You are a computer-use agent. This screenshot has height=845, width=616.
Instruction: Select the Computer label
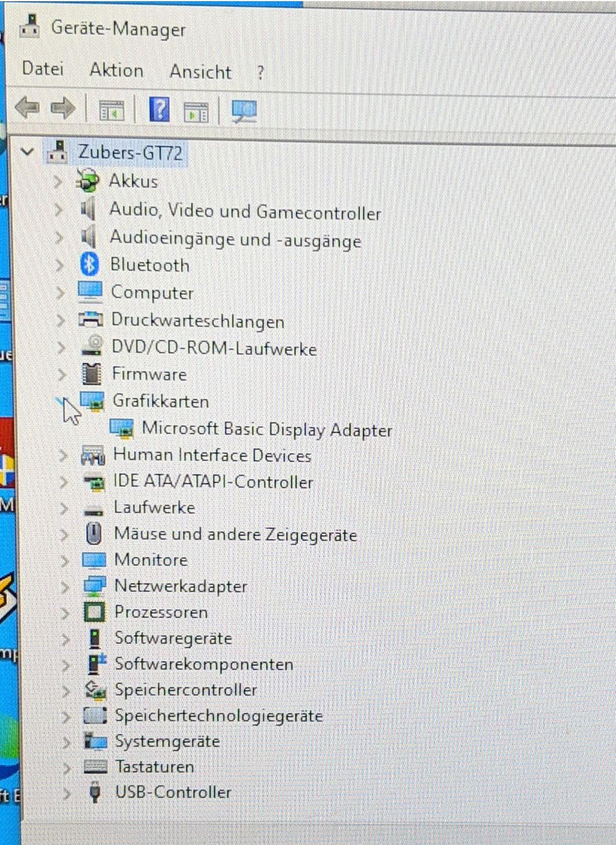click(x=152, y=292)
